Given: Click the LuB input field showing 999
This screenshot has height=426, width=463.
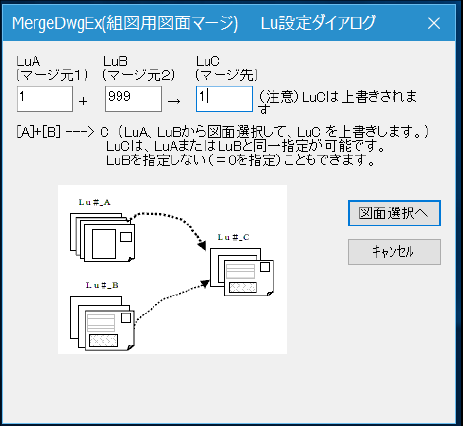Looking at the screenshot, I should tap(133, 99).
